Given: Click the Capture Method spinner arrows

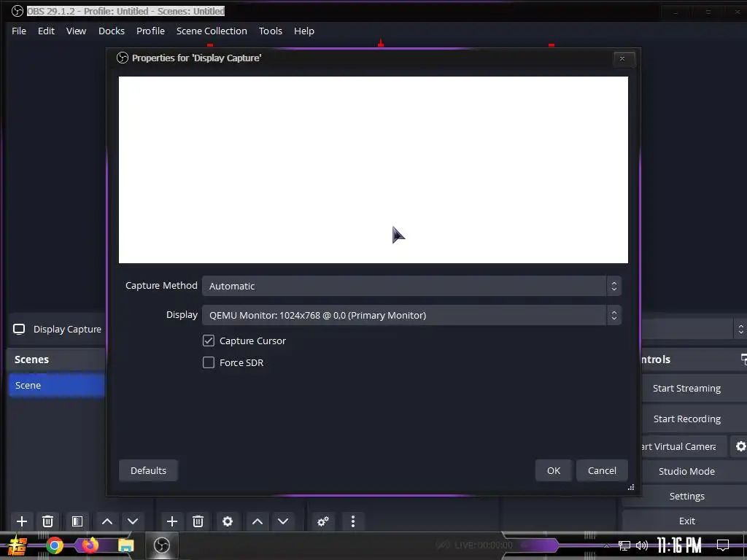Looking at the screenshot, I should [614, 286].
